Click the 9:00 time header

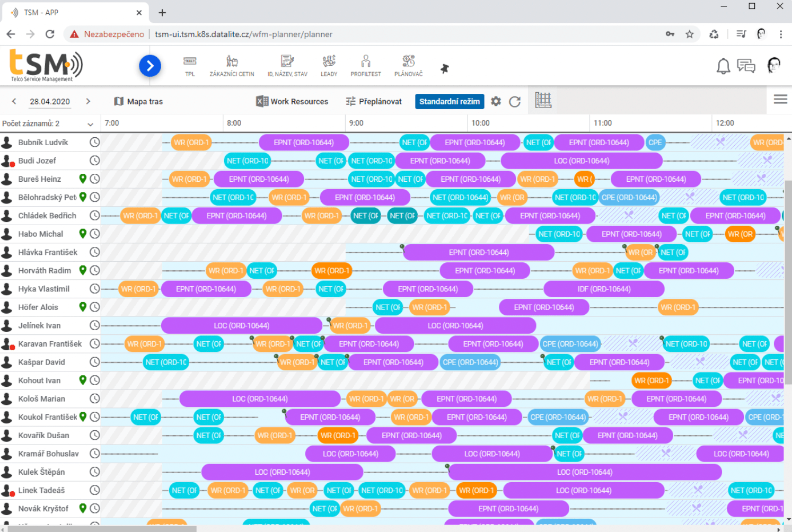(356, 123)
